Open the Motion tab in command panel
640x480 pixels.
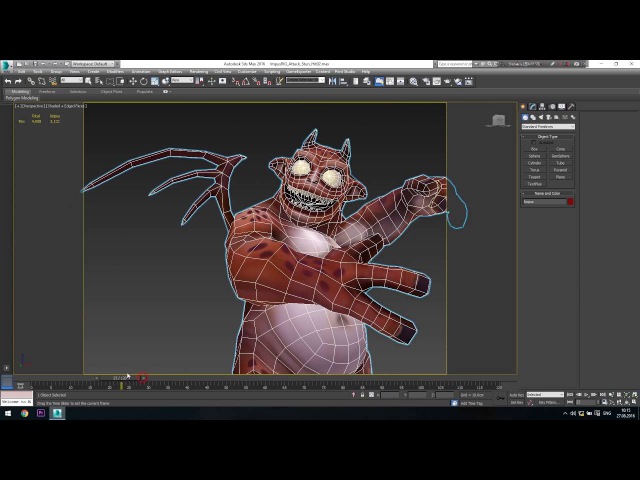click(x=552, y=107)
